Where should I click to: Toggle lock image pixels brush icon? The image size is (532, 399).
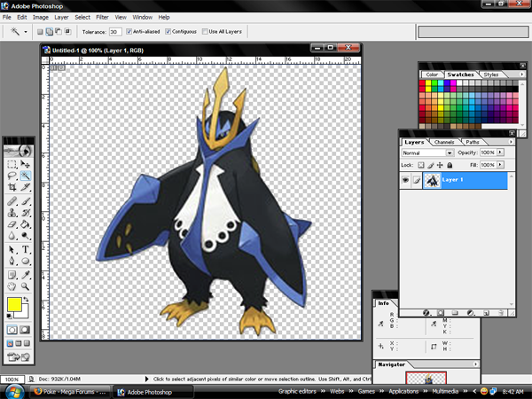[x=430, y=165]
